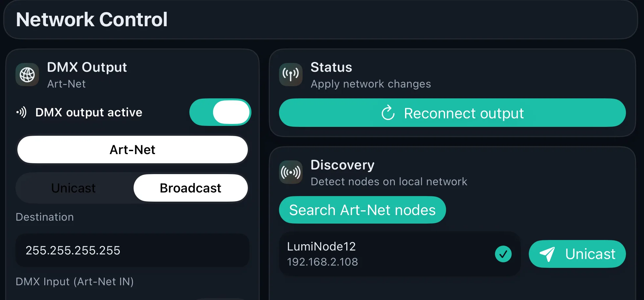Switch output mode to Unicast
The height and width of the screenshot is (300, 644).
73,188
